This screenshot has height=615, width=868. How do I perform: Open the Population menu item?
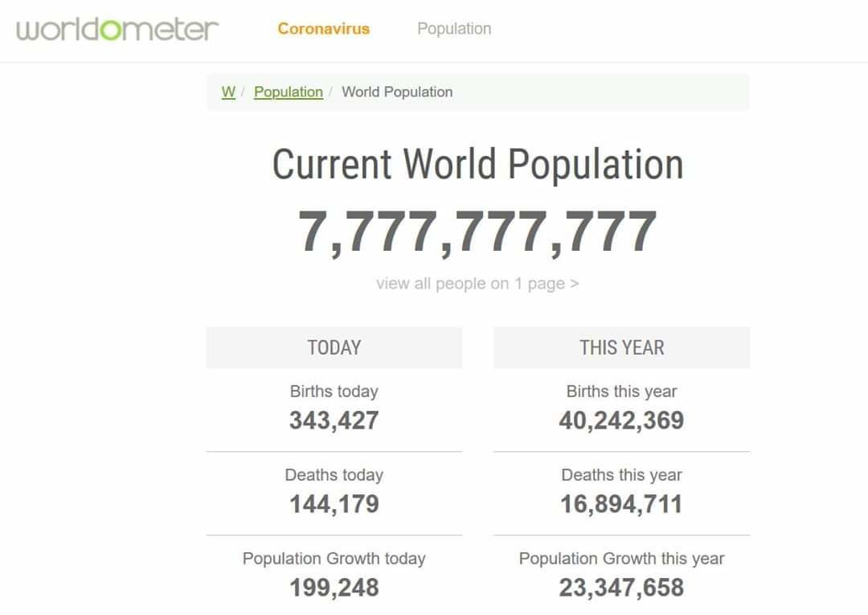click(x=454, y=29)
